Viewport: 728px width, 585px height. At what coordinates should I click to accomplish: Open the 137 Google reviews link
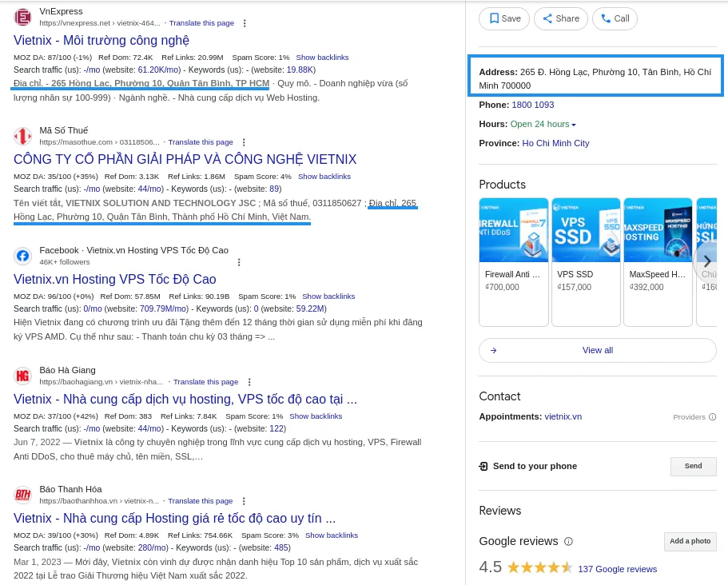coord(617,569)
